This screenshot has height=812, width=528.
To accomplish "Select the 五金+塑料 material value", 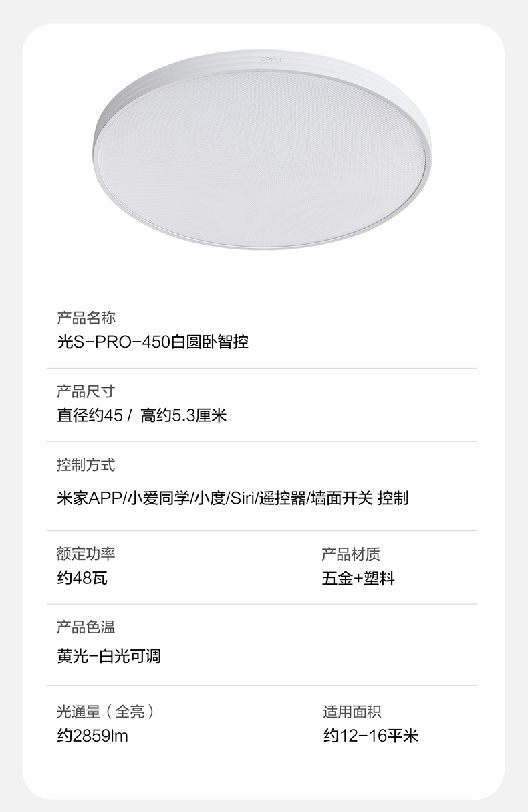I will pos(358,578).
